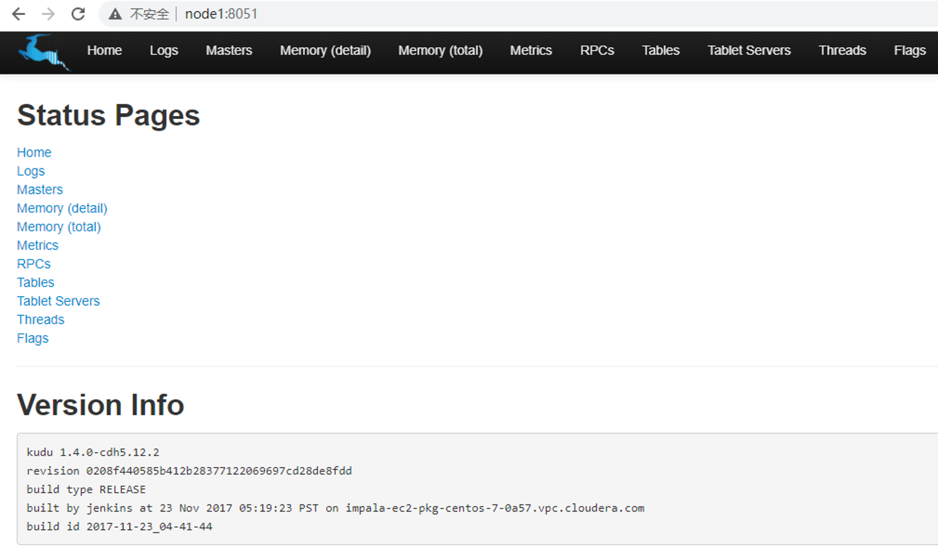Follow the Logs link under Status Pages
938x560 pixels.
[31, 171]
